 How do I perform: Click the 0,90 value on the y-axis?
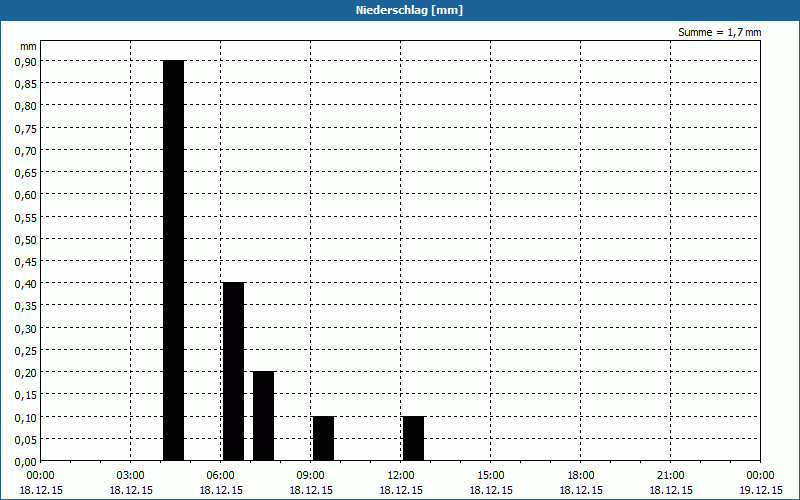[x=25, y=61]
